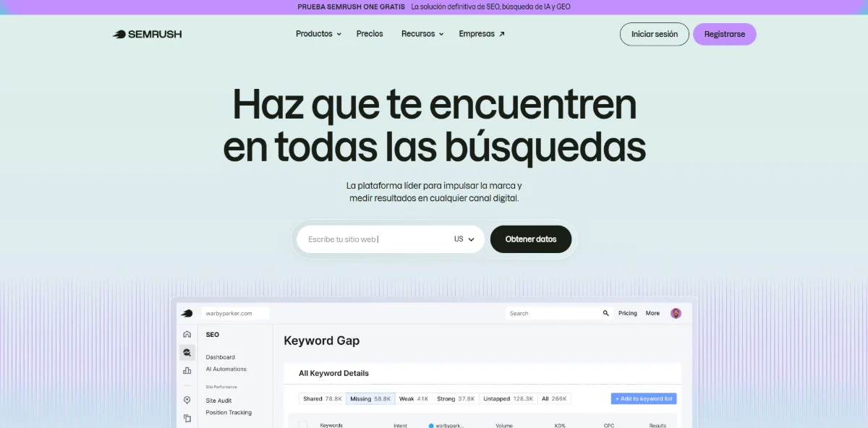Click the Results column header
Image resolution: width=868 pixels, height=428 pixels.
[658, 425]
